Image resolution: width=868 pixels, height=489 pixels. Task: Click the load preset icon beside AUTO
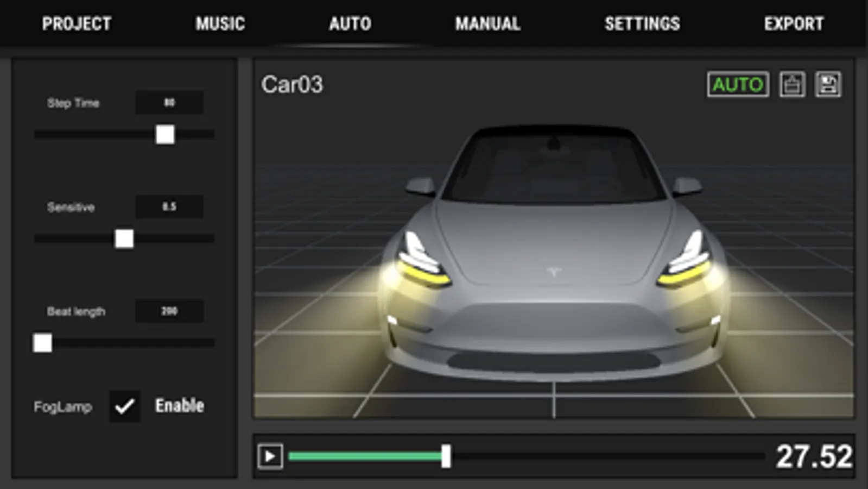(x=792, y=84)
